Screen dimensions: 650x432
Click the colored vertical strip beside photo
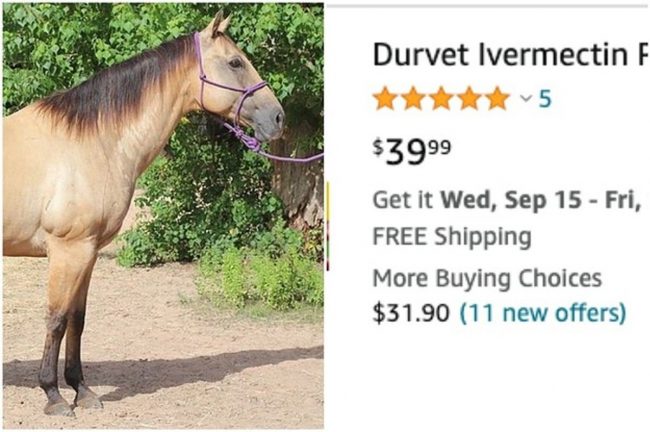tap(327, 226)
